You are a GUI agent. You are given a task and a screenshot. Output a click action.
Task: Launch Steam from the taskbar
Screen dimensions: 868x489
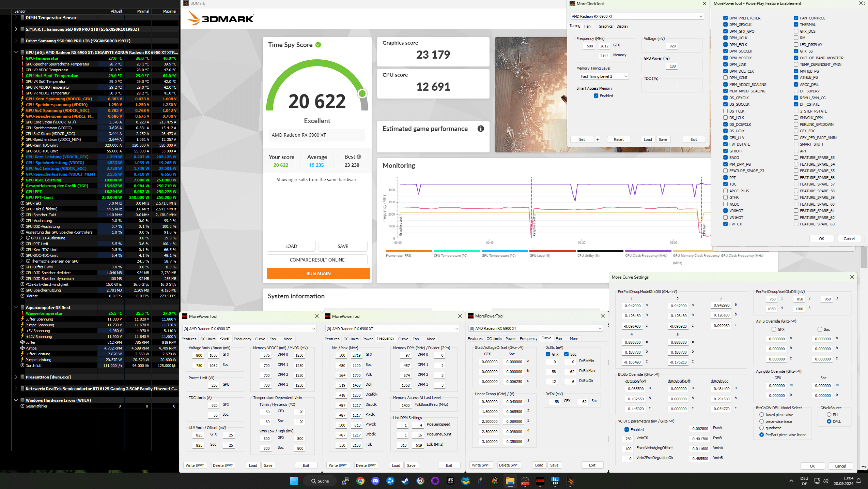405,481
